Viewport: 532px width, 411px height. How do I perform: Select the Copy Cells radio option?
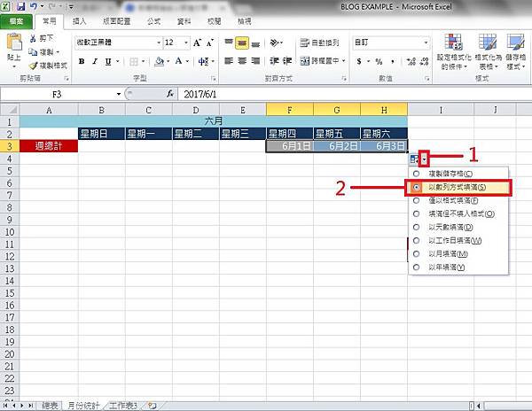click(x=416, y=174)
